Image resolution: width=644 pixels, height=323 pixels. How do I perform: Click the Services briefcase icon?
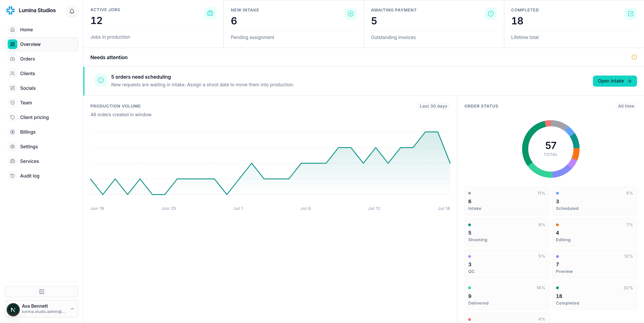[x=13, y=161]
